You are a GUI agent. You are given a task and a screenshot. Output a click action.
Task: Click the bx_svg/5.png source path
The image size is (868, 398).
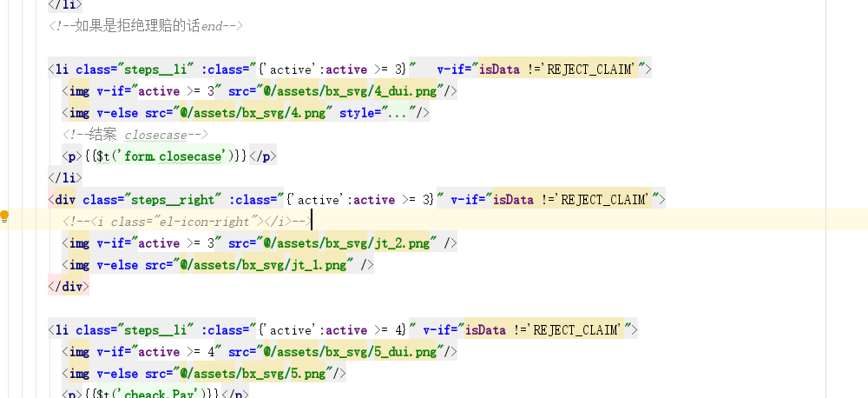coord(253,374)
